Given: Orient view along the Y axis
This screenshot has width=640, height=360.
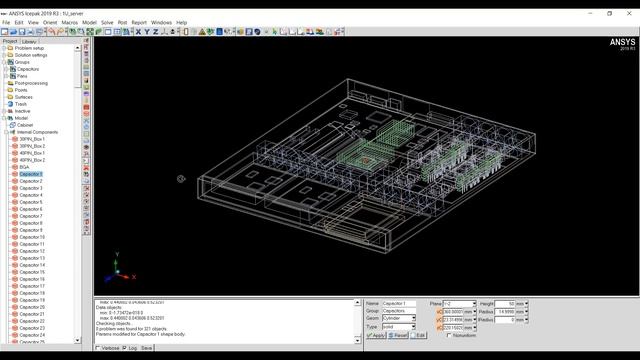Looking at the screenshot, I should click(x=147, y=31).
